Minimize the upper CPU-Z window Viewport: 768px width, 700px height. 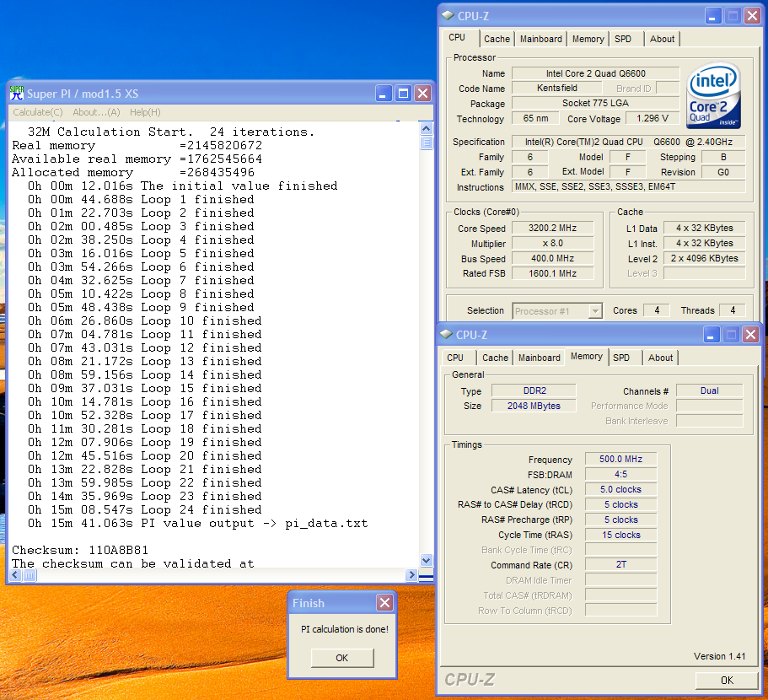[712, 16]
